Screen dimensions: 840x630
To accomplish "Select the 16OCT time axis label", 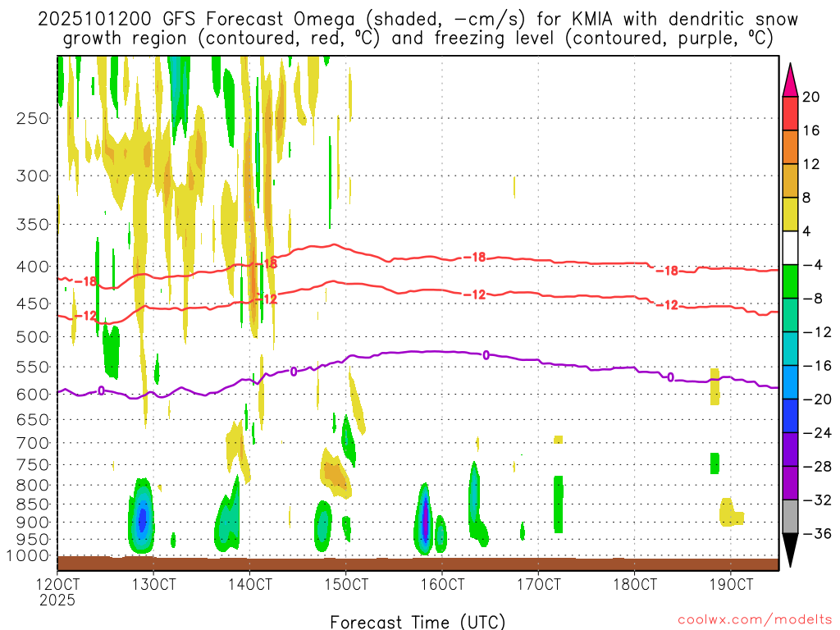I will coord(442,584).
